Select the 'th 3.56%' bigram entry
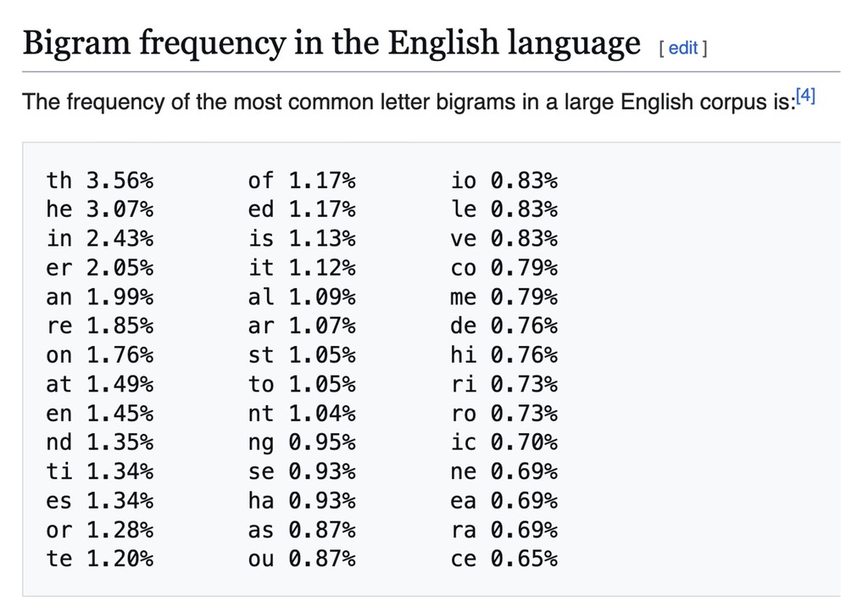Viewport: 868px width, 612px height. (x=100, y=181)
